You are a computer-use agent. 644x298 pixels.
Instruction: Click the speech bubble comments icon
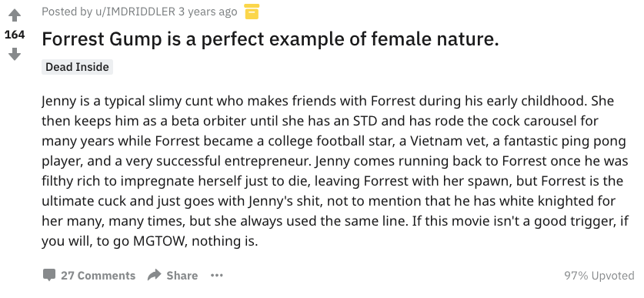coord(49,275)
